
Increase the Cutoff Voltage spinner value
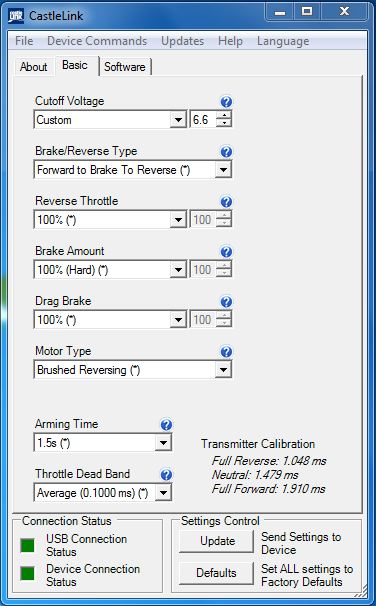point(224,115)
